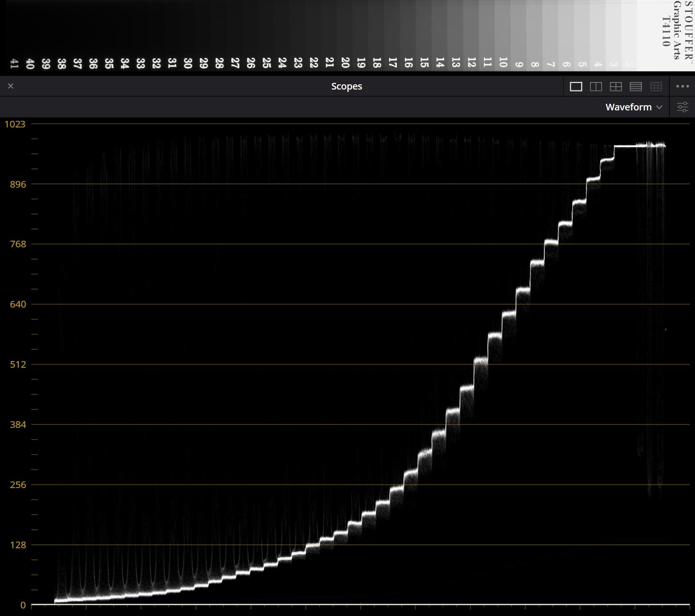The image size is (695, 616).
Task: Switch to two-up side-by-side scope layout
Action: (596, 86)
